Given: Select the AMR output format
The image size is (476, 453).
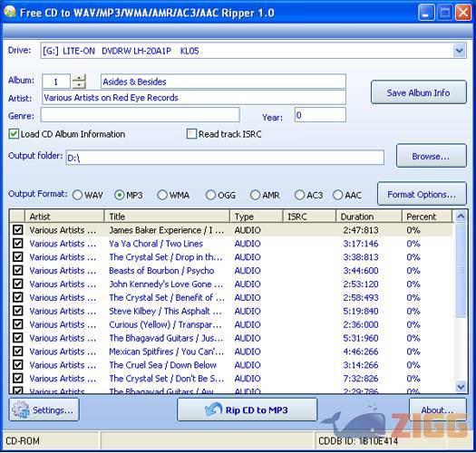Looking at the screenshot, I should (255, 195).
